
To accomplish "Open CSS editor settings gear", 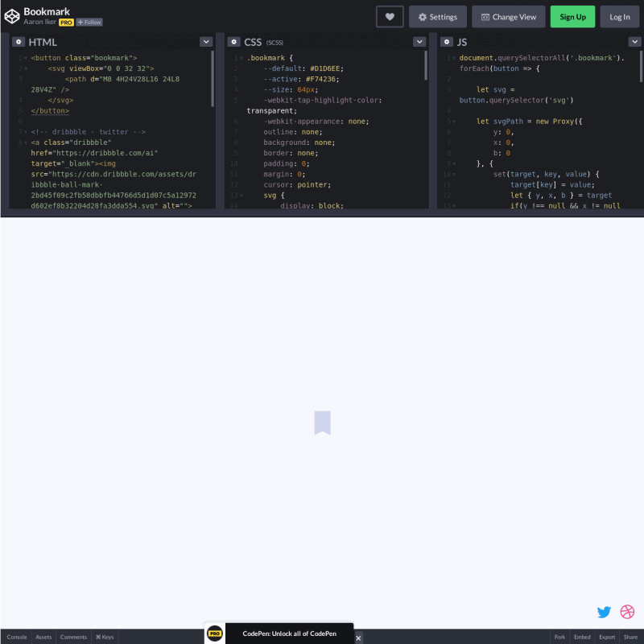I will [x=233, y=42].
